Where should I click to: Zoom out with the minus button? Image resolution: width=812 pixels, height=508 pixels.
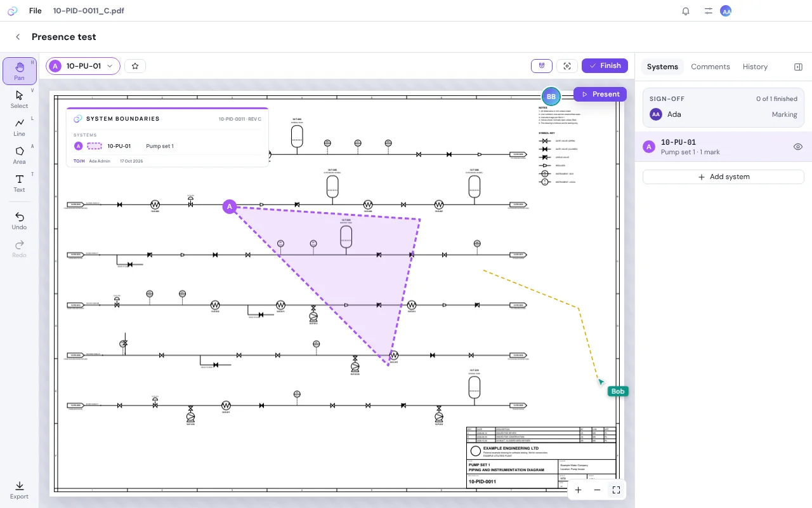pyautogui.click(x=597, y=490)
